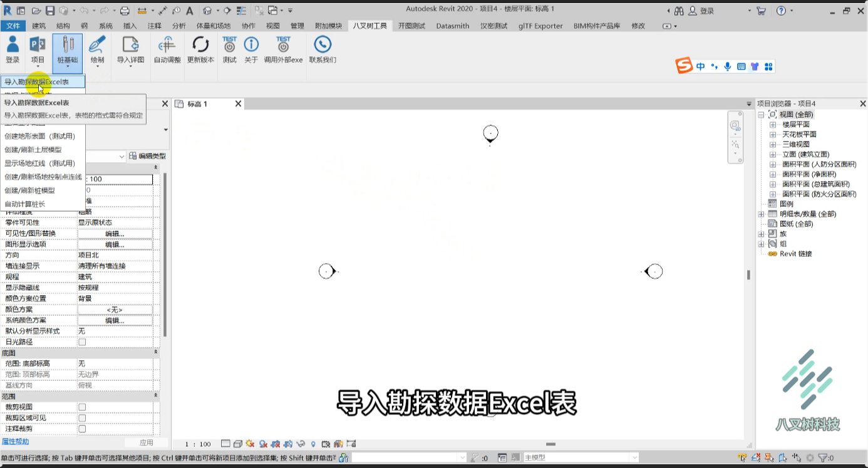The width and height of the screenshot is (868, 468).
Task: Click the 更新版本 update icon
Action: (x=200, y=50)
